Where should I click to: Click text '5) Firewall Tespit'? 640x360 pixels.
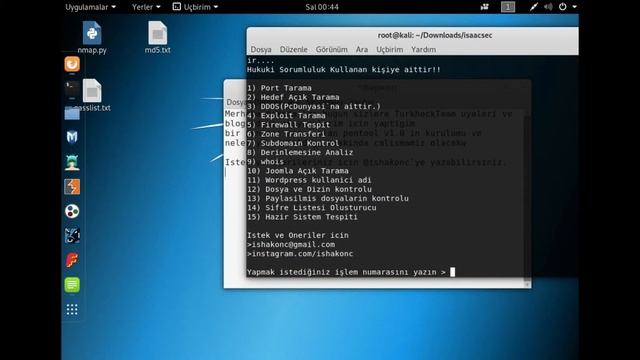(289, 124)
